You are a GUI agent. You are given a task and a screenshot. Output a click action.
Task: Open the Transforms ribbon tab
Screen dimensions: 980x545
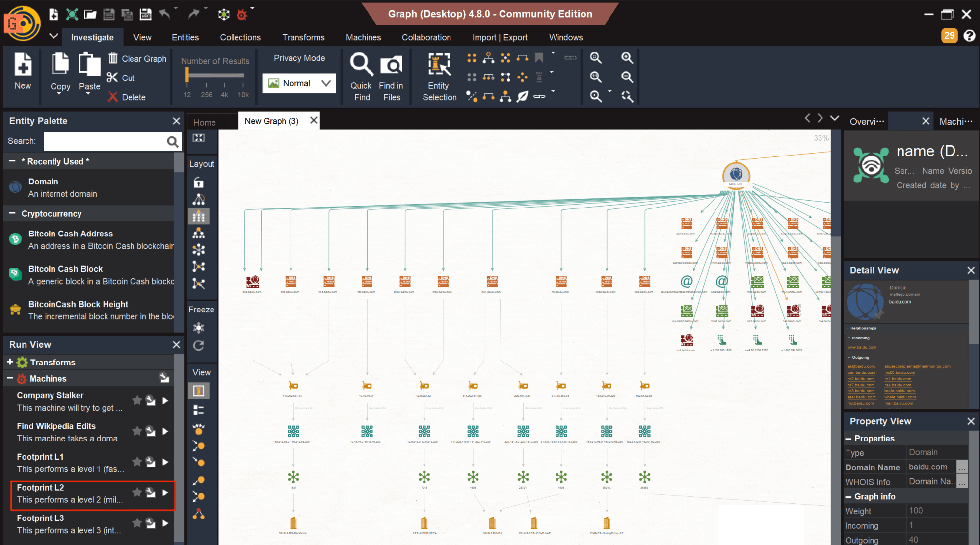pos(303,37)
